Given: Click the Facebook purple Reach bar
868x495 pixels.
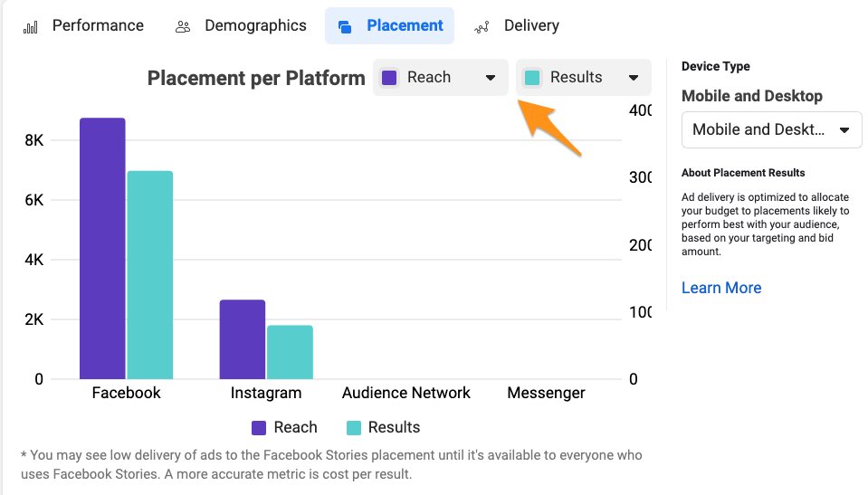Looking at the screenshot, I should tap(102, 249).
